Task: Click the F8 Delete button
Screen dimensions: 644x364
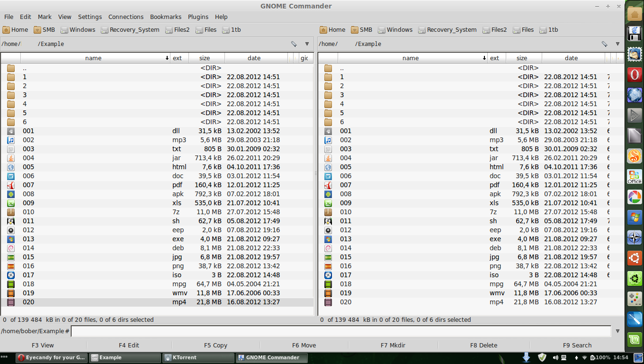Action: point(483,345)
